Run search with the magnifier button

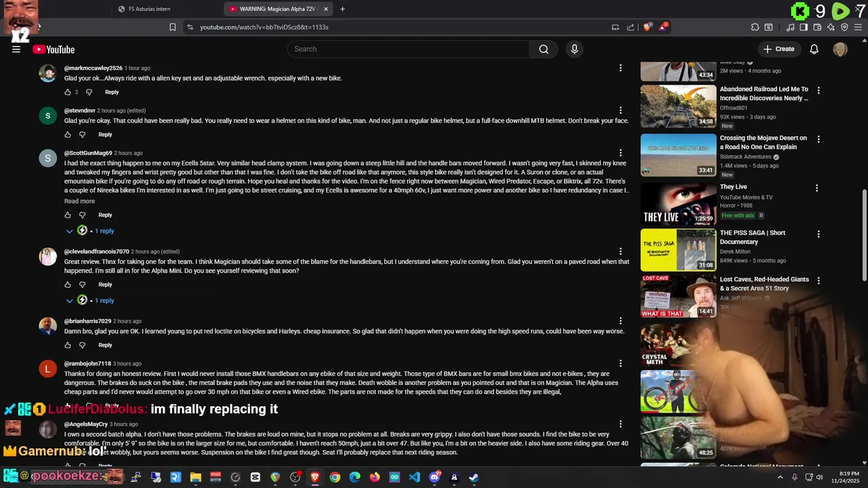544,49
